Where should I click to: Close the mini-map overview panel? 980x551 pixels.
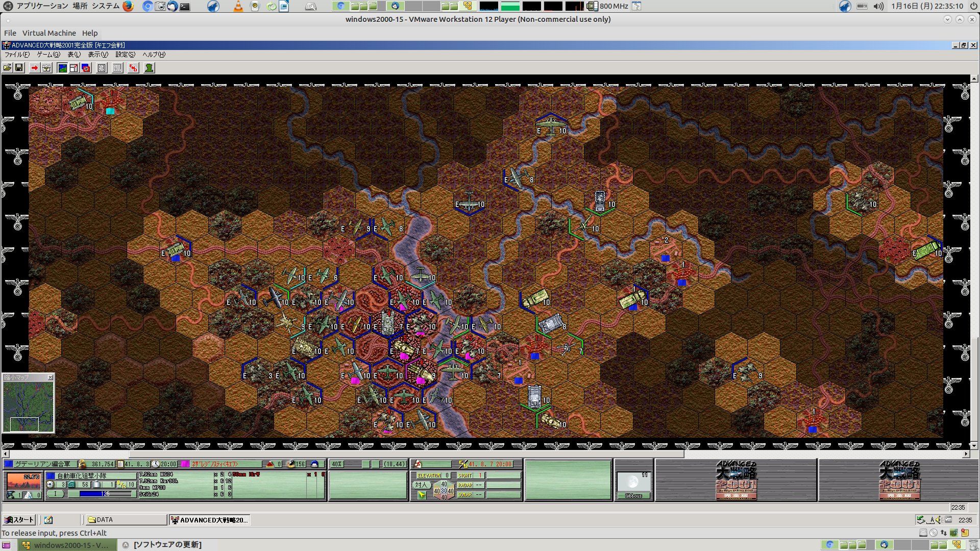50,378
